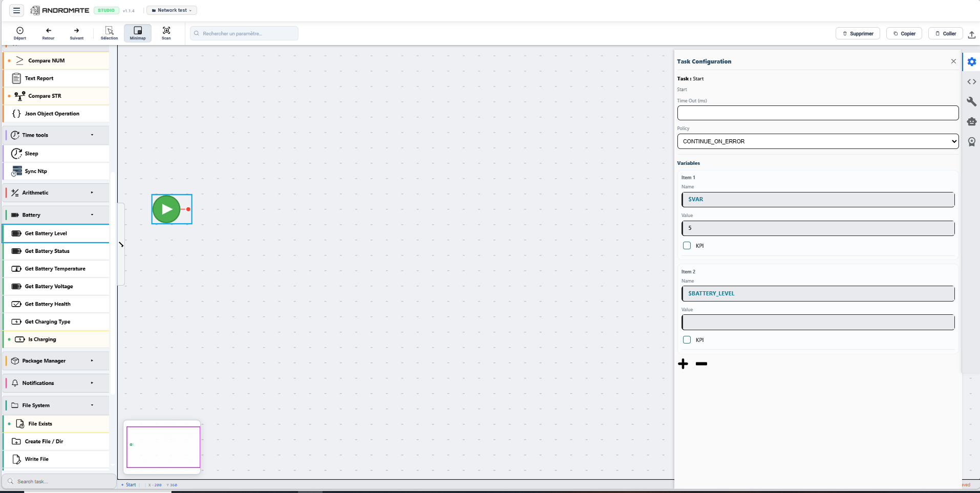This screenshot has height=493, width=980.
Task: Click the upload icon next to Coller
Action: pos(972,34)
